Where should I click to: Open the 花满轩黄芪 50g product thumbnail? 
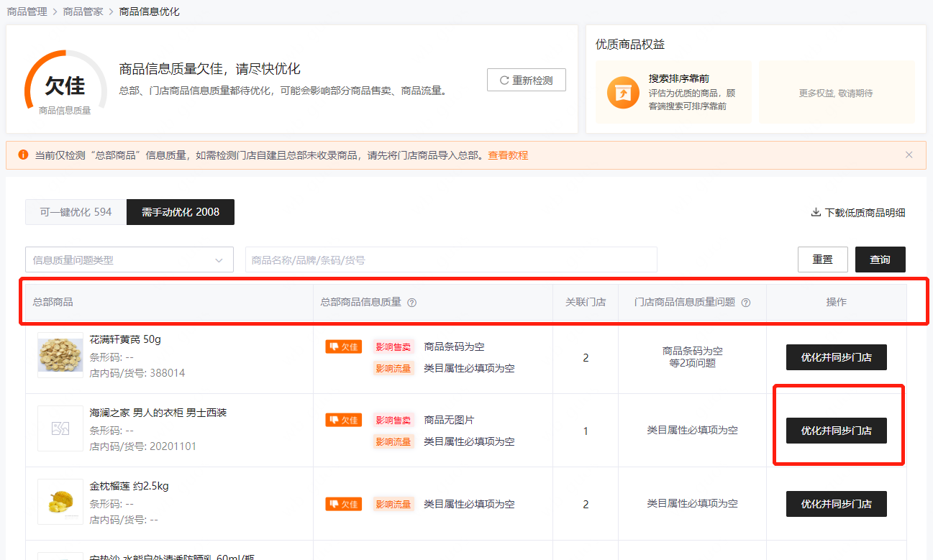click(x=60, y=356)
